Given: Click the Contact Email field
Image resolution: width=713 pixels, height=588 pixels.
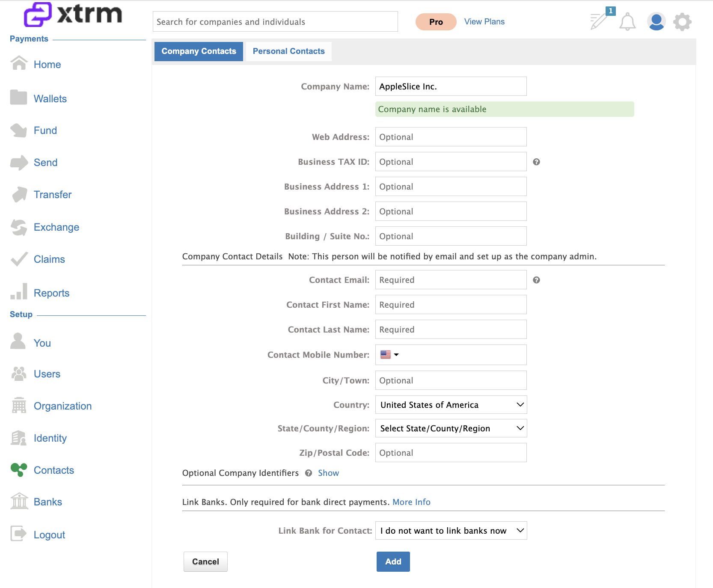Looking at the screenshot, I should 451,280.
